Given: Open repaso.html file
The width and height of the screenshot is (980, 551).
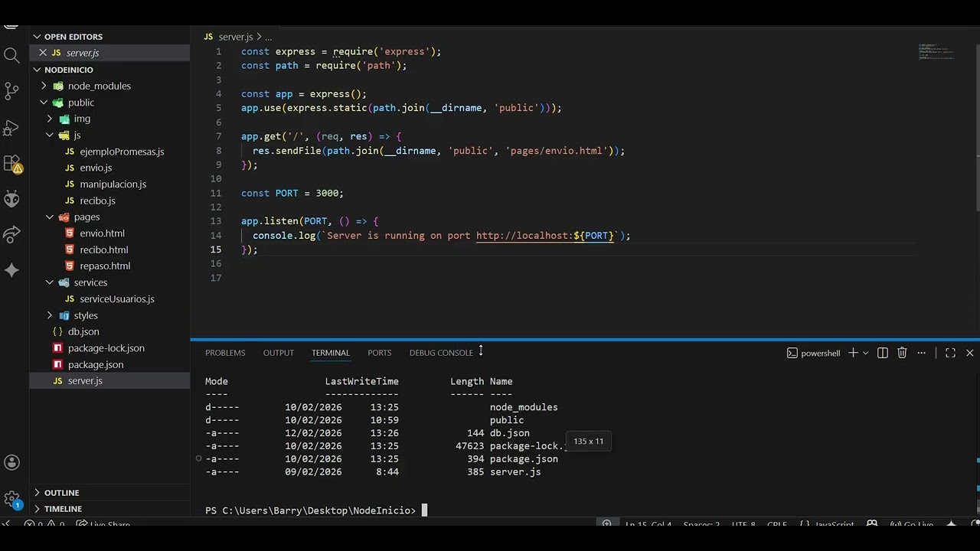Looking at the screenshot, I should click(x=105, y=266).
